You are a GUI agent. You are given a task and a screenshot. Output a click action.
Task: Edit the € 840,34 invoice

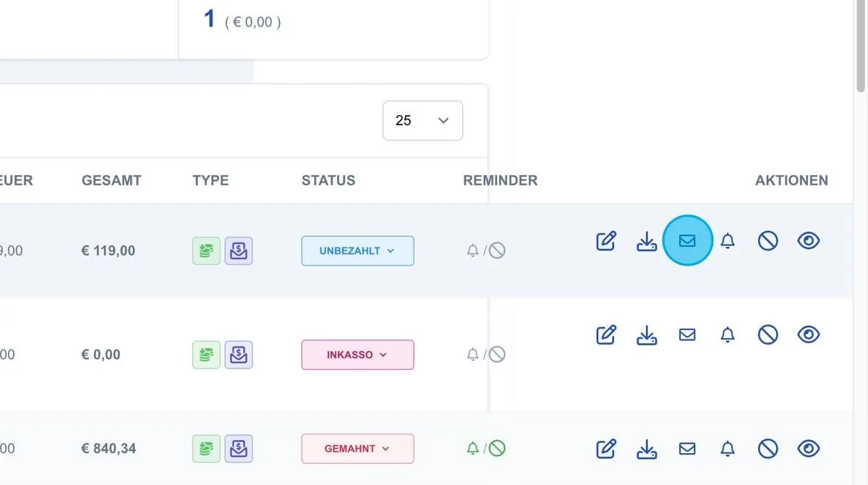click(x=606, y=449)
